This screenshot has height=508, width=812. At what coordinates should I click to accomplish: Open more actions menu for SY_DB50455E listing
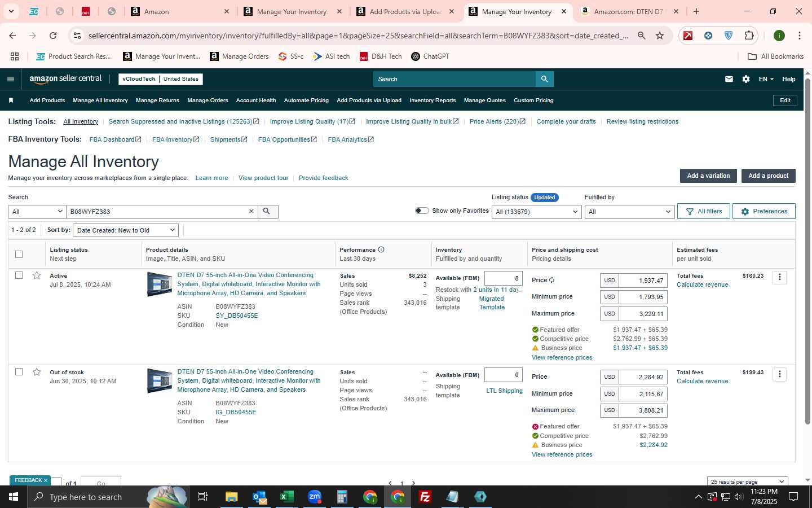[779, 277]
